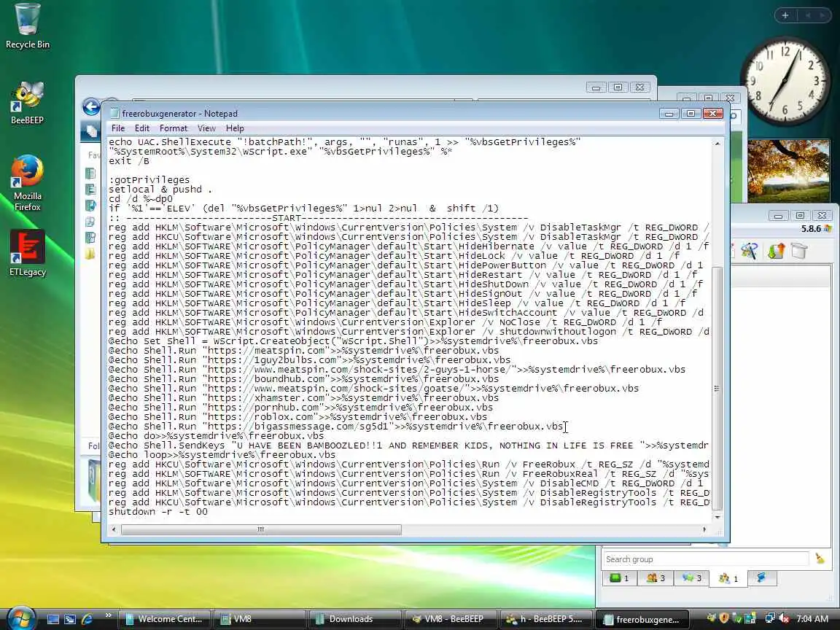The image size is (840, 630).
Task: Click the BeeBEEP toolbar tools icon
Action: point(750,250)
